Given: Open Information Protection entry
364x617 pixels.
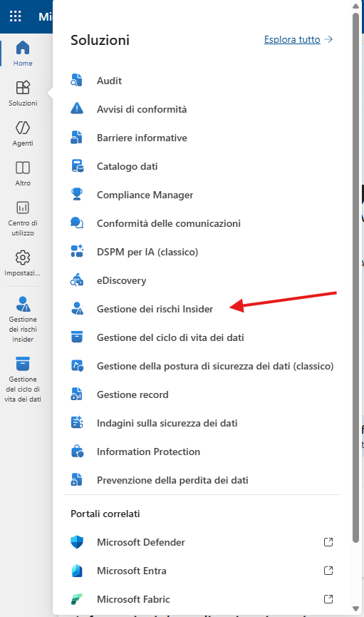Looking at the screenshot, I should coord(149,452).
